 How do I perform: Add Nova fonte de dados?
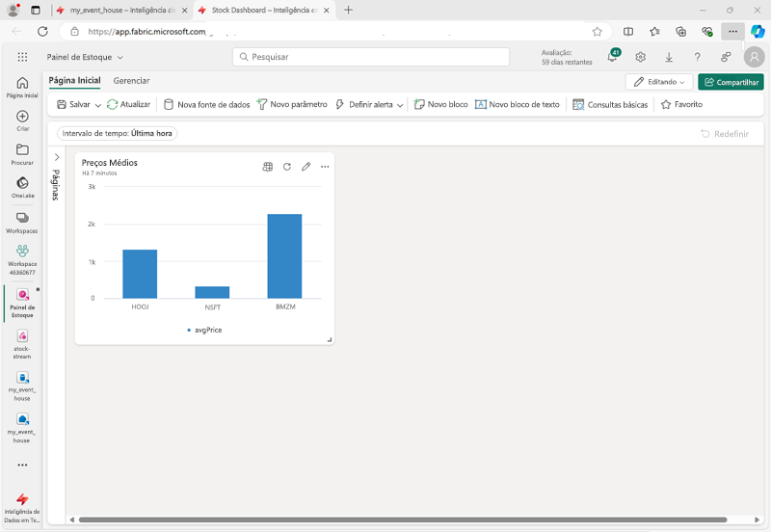[206, 105]
